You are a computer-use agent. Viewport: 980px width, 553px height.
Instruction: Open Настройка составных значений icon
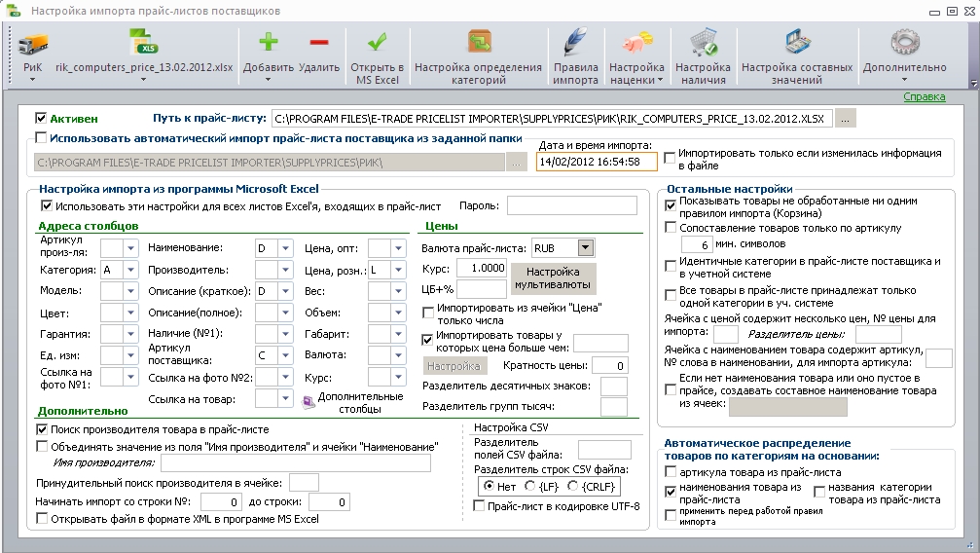[x=797, y=43]
